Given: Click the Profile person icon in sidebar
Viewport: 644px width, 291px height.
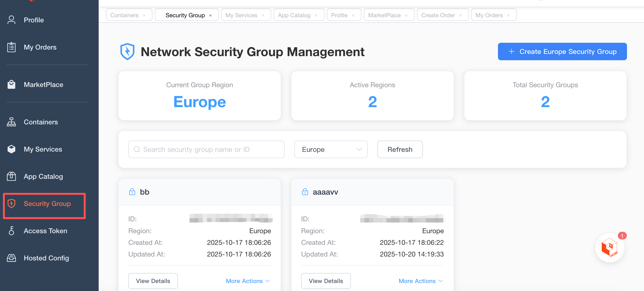Looking at the screenshot, I should (x=11, y=20).
